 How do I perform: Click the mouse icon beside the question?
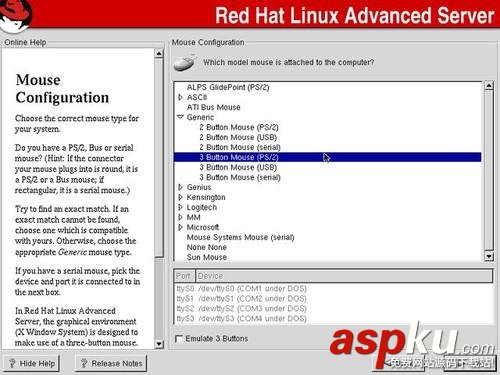coord(184,62)
